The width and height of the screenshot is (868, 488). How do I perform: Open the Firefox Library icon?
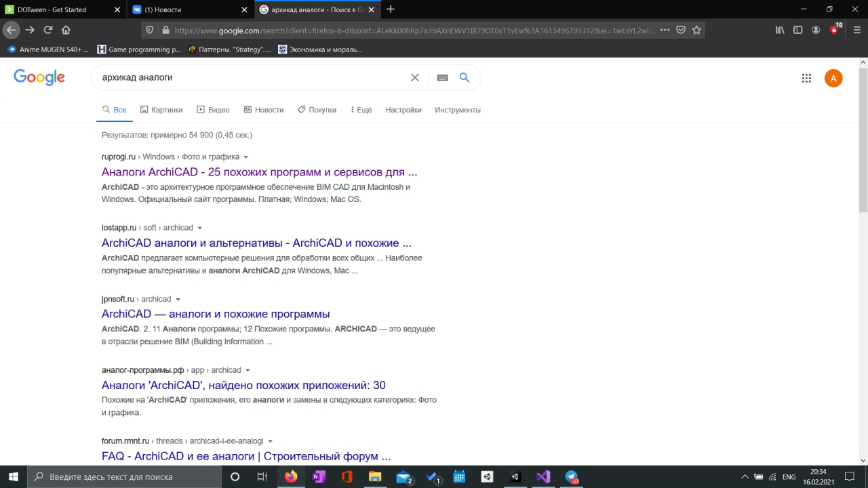pos(781,30)
